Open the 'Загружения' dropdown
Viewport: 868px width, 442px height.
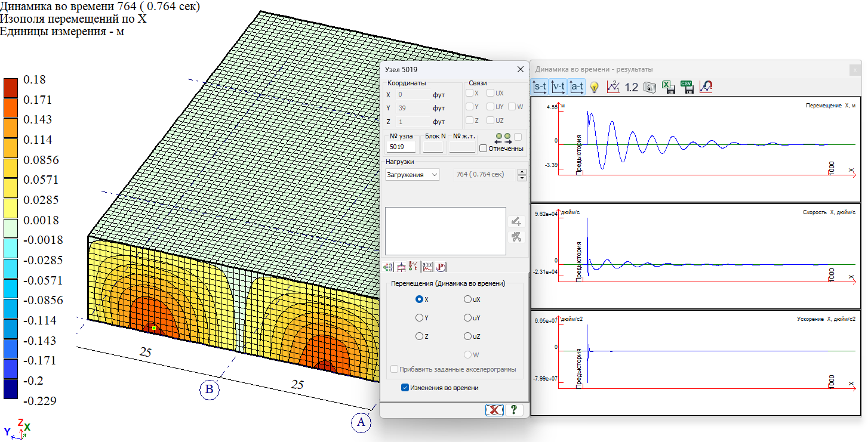click(412, 175)
